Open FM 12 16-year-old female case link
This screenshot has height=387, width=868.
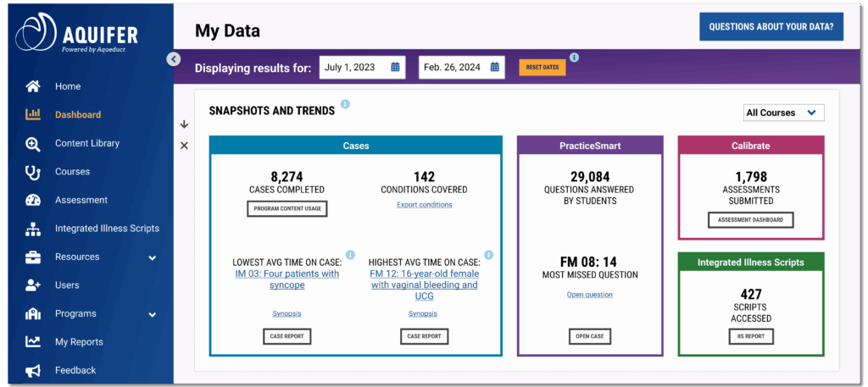tap(424, 285)
